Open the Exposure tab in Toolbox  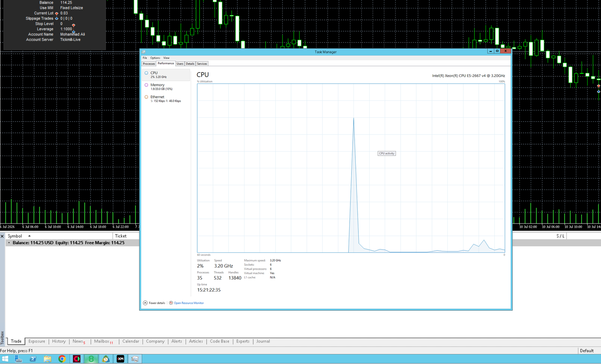click(x=37, y=341)
